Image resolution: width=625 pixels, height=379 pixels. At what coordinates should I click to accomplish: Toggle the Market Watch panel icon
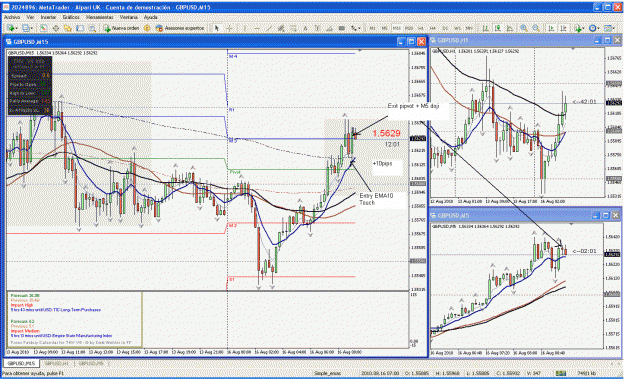[43, 28]
